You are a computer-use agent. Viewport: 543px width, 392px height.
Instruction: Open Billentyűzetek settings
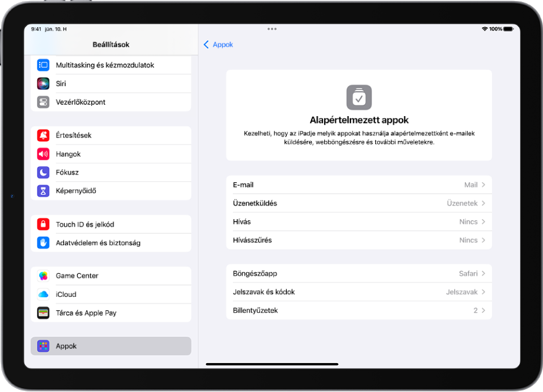359,310
